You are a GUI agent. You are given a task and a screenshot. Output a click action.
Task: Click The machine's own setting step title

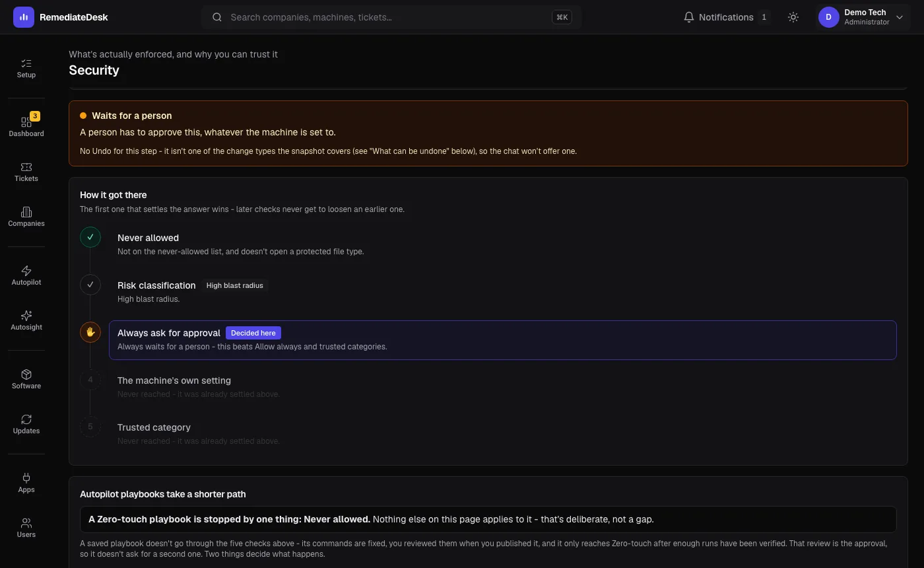point(174,380)
